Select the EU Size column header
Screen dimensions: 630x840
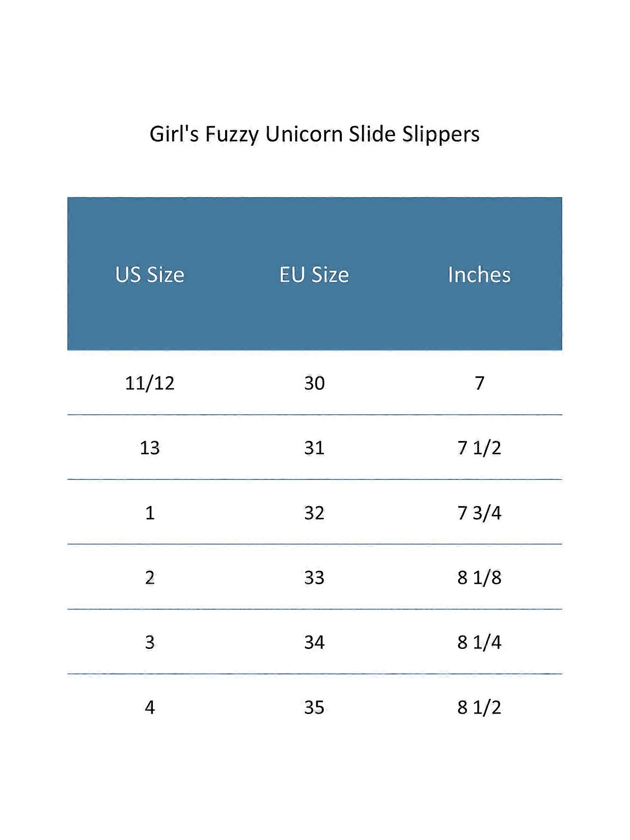click(314, 275)
